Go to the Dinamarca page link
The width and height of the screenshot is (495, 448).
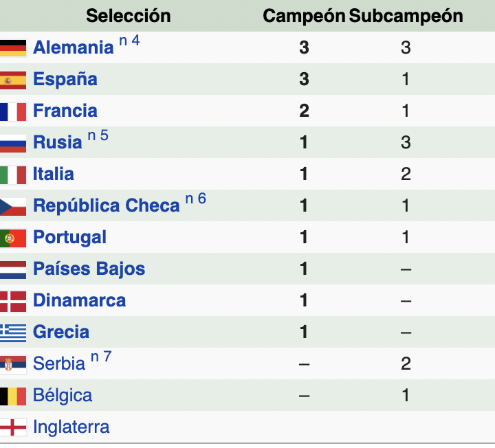tap(80, 300)
